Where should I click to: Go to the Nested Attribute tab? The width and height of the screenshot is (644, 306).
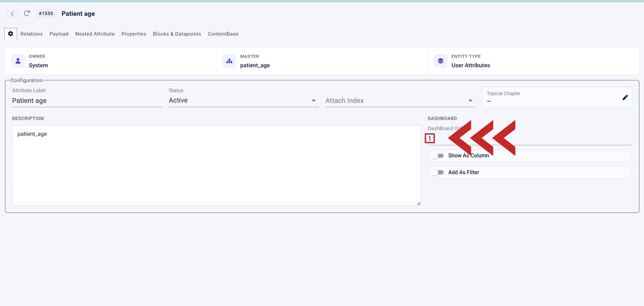click(x=95, y=34)
